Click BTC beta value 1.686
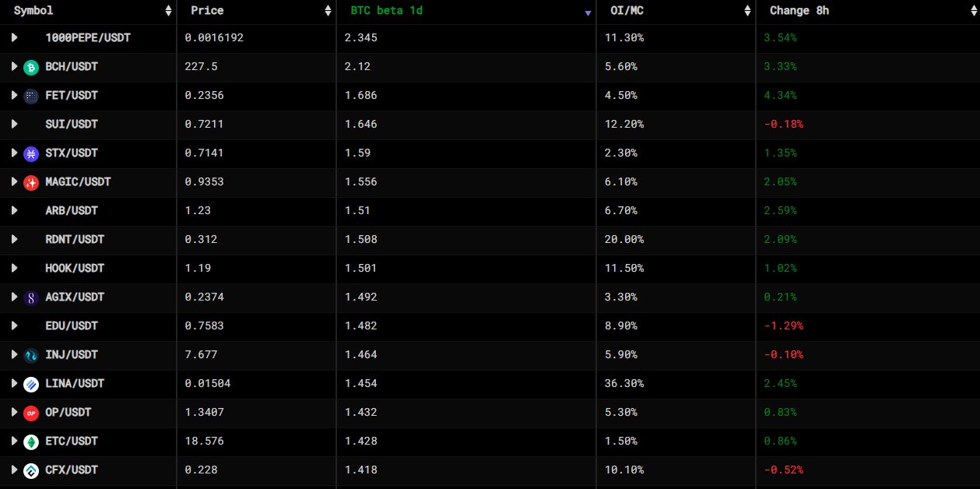 360,95
